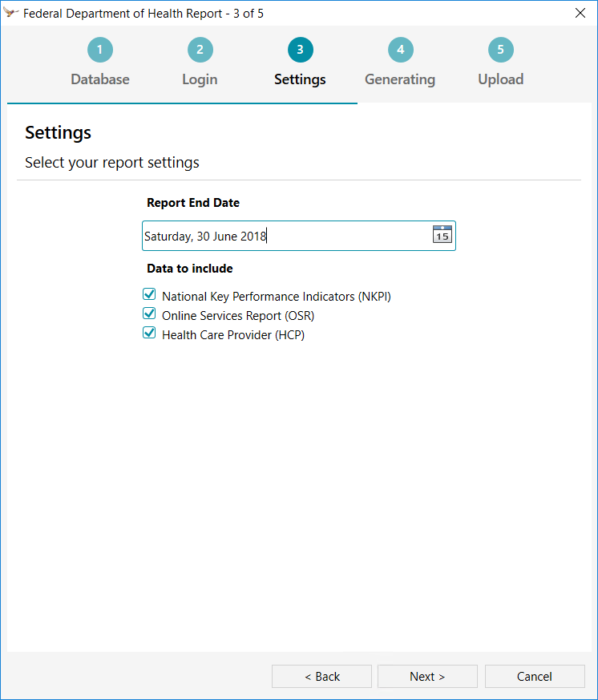Jump to the Upload step label
The height and width of the screenshot is (700, 598).
tap(501, 80)
